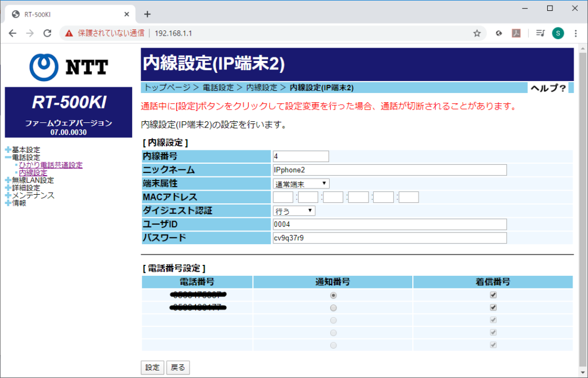
Task: Click 情報 tree label
Action: (19, 203)
